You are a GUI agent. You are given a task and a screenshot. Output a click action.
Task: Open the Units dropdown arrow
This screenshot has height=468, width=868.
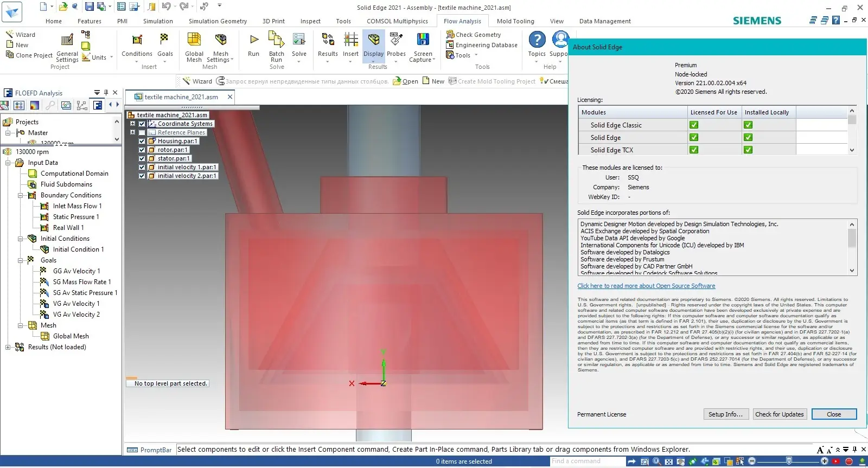point(111,57)
